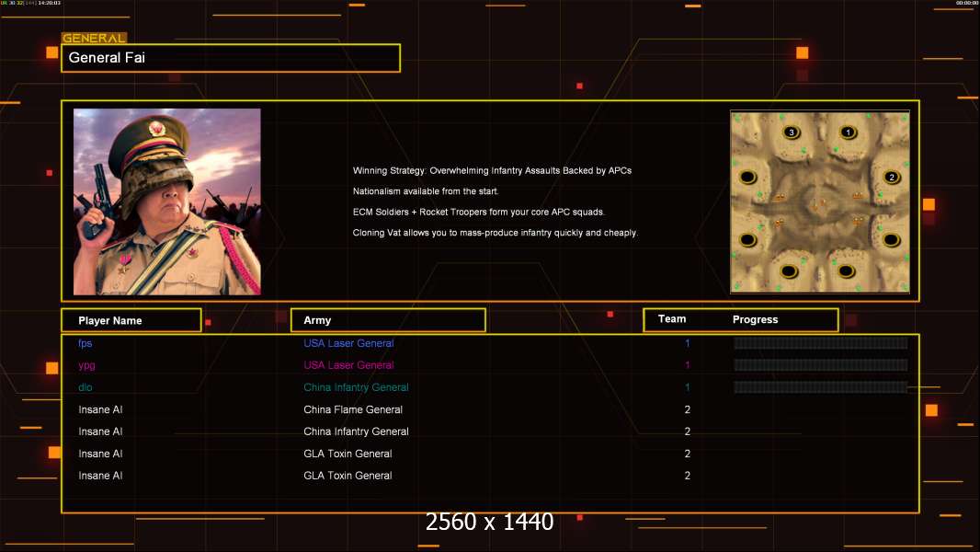The width and height of the screenshot is (980, 552).
Task: Click the China Flame General army entry
Action: (x=352, y=409)
